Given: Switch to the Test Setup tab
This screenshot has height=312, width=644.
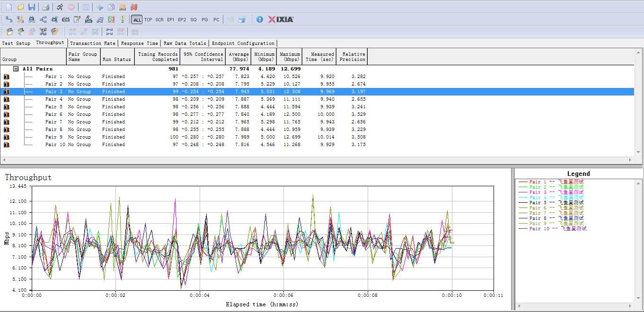Looking at the screenshot, I should [16, 43].
